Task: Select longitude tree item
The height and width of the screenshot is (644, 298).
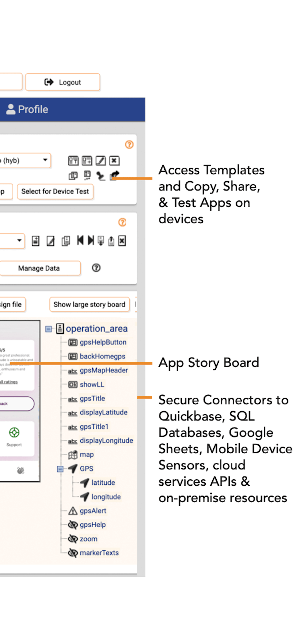Action: click(106, 497)
